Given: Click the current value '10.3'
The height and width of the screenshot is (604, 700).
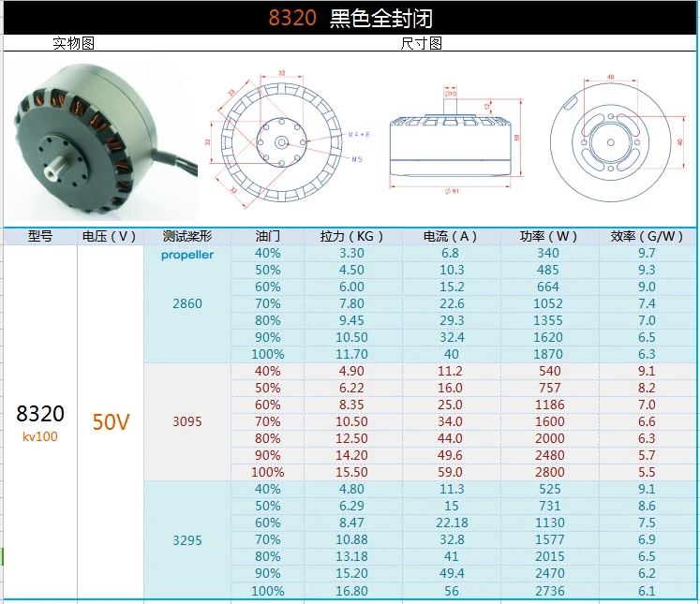Looking at the screenshot, I should (x=452, y=270).
